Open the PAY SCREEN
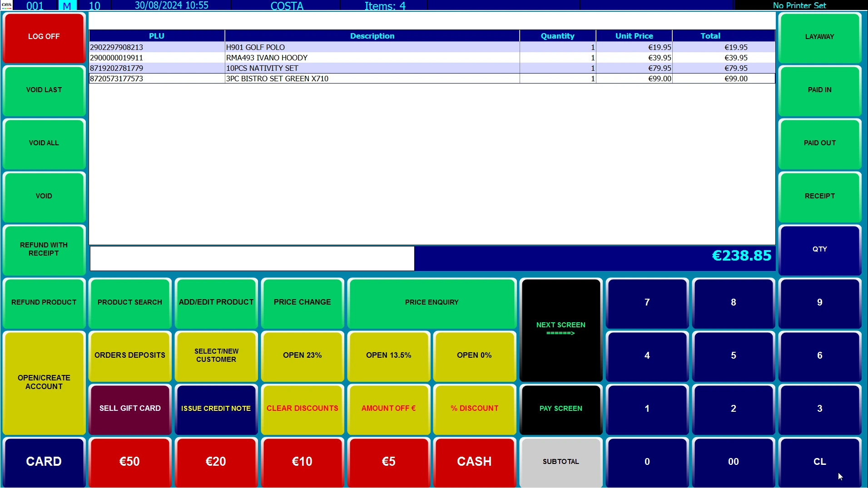The width and height of the screenshot is (868, 488). 560,409
